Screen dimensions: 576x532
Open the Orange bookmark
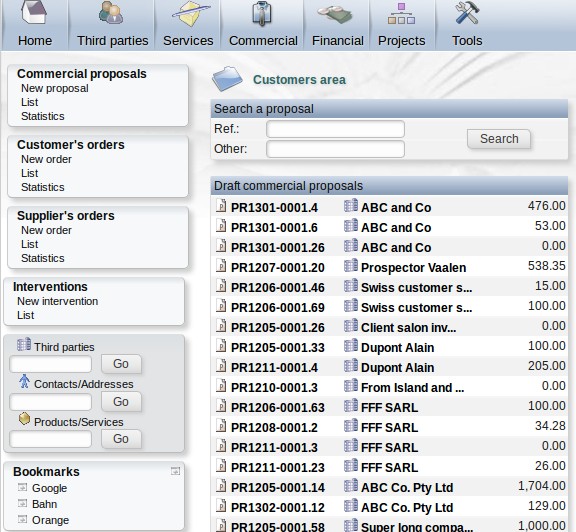click(x=50, y=520)
